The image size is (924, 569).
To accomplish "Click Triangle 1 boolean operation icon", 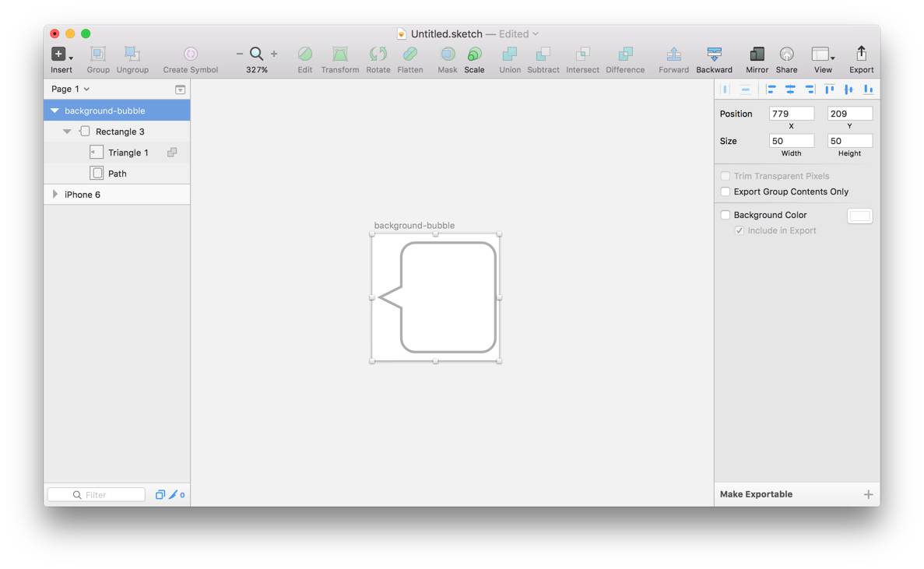I will click(172, 153).
